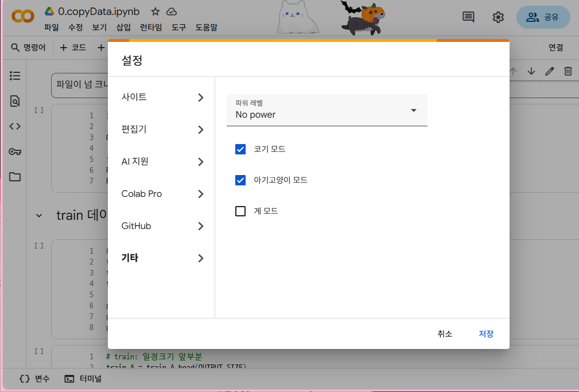Expand the 사이트 settings section
Image resolution: width=579 pixels, height=392 pixels.
pos(162,98)
